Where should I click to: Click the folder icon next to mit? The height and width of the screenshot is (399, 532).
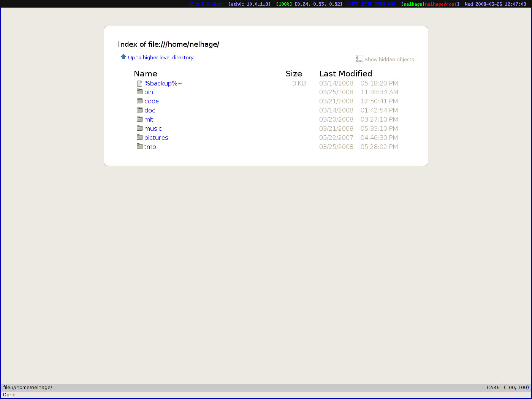(139, 119)
